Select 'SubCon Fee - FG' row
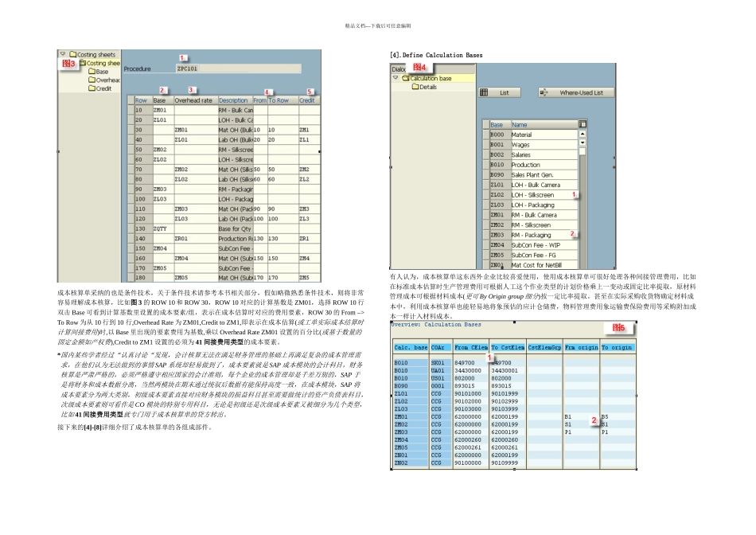 [533, 256]
